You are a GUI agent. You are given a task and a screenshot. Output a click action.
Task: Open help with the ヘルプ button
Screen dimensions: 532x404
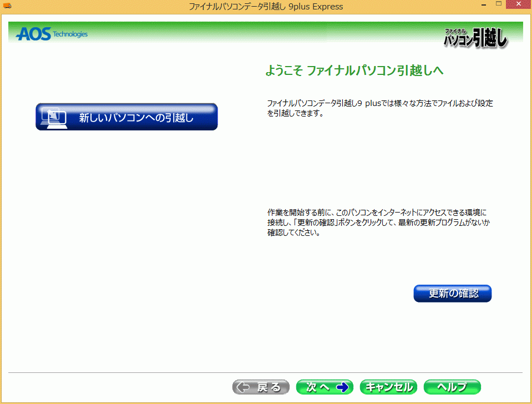coord(452,387)
